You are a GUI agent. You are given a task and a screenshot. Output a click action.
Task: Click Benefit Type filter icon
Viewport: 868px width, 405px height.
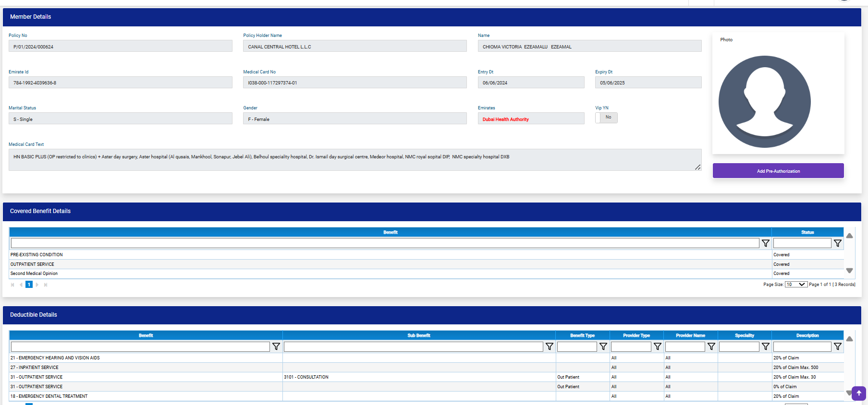pos(603,346)
